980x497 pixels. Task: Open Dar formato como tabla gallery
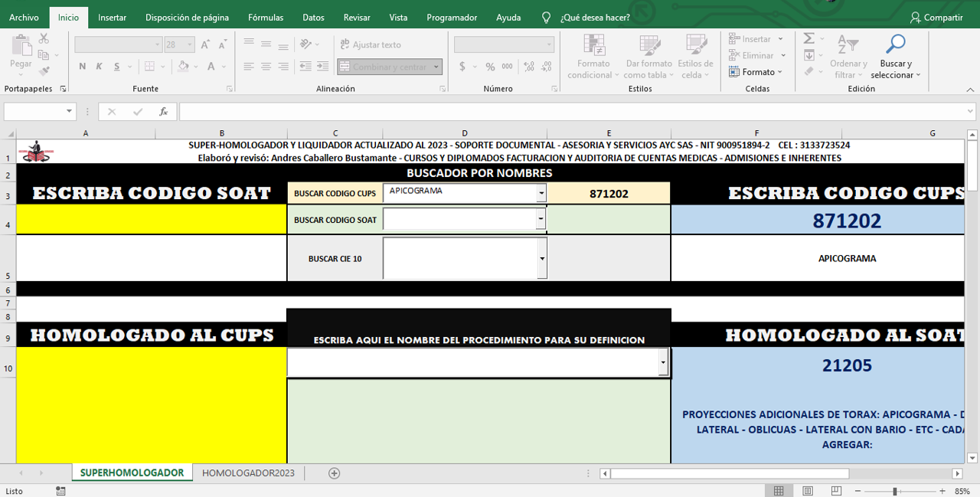[648, 55]
